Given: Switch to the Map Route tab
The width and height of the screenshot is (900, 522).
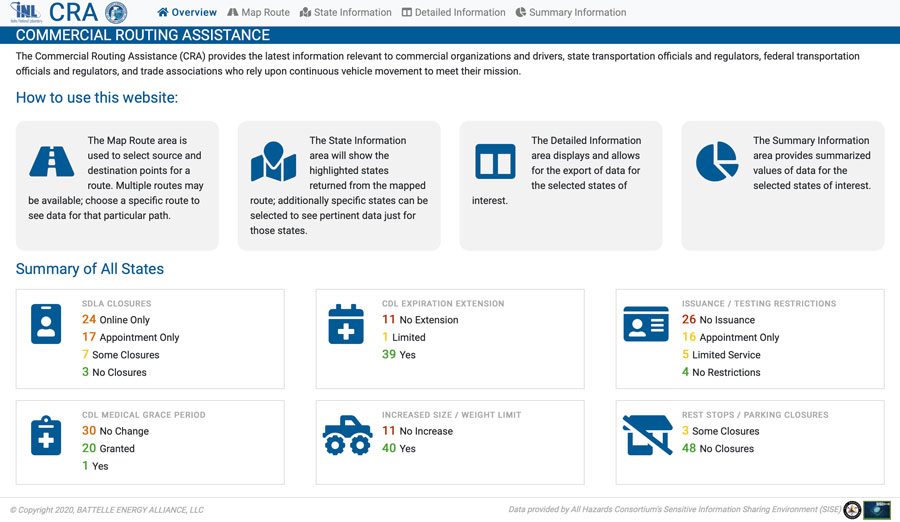Looking at the screenshot, I should [258, 13].
